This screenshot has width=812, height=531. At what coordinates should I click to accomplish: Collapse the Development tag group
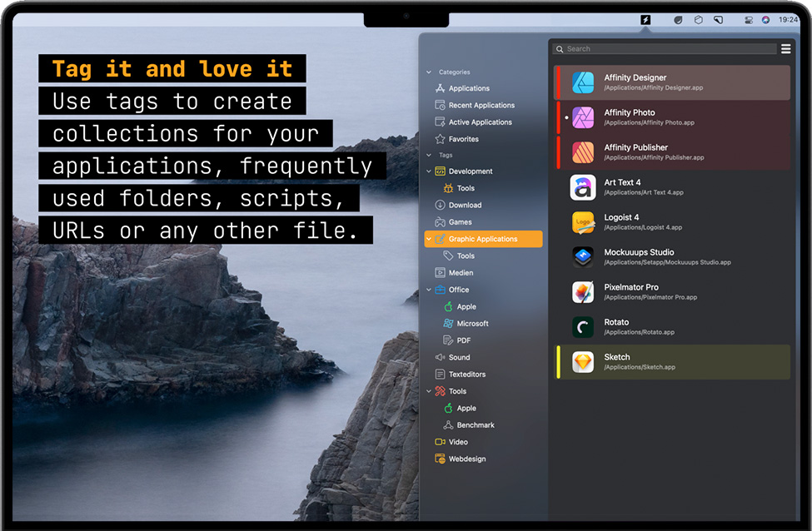point(430,171)
